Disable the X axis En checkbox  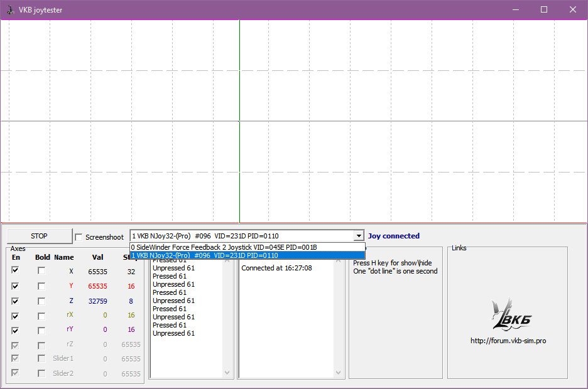(x=15, y=270)
